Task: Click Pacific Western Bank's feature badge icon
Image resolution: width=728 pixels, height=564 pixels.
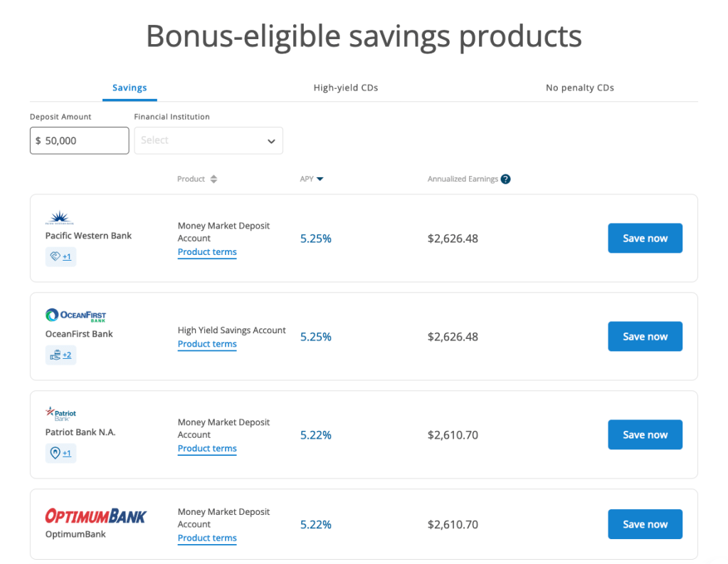Action: click(x=56, y=256)
